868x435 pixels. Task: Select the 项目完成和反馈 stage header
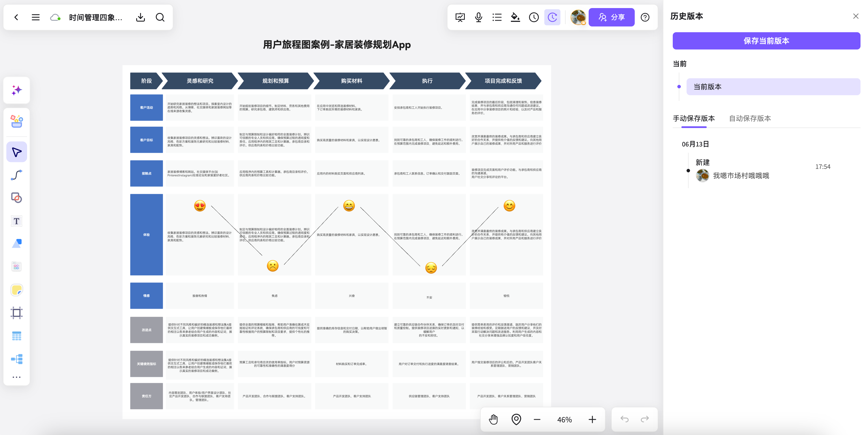click(x=503, y=81)
